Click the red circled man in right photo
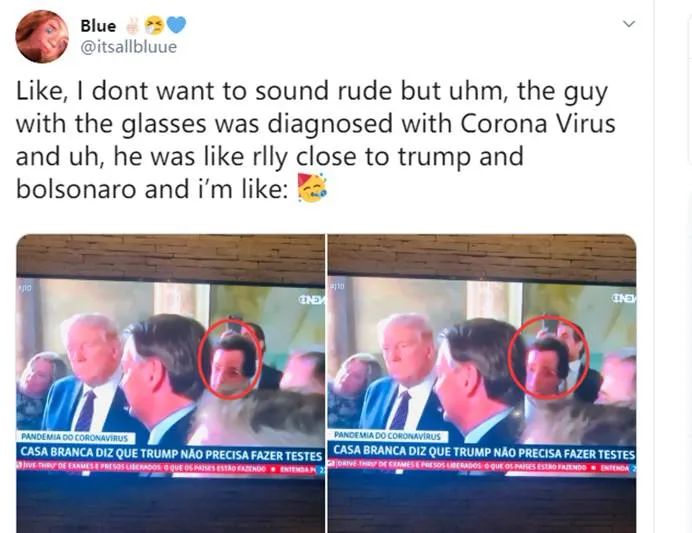The height and width of the screenshot is (533, 692). [x=549, y=357]
